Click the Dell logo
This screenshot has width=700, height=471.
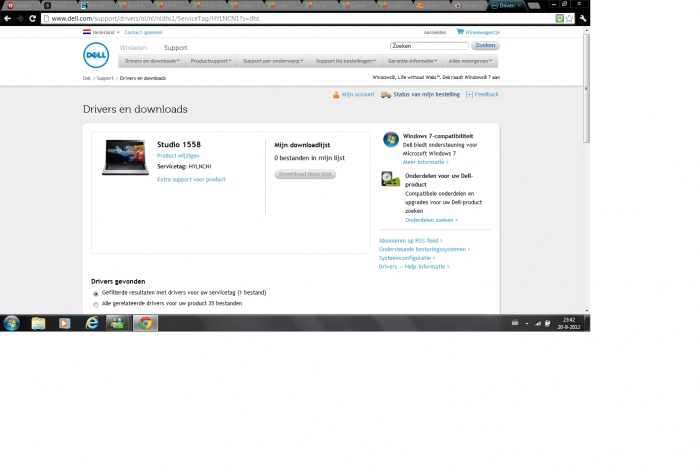pos(96,55)
